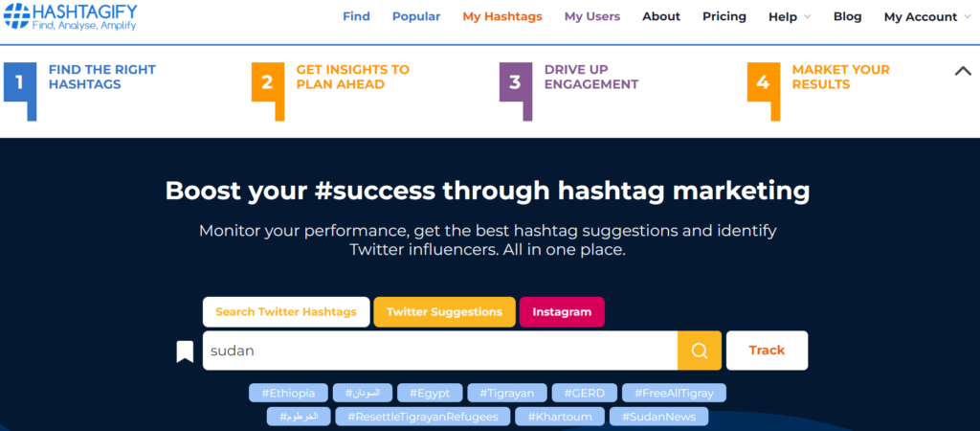Select the #FreeAllTigray hashtag chip
The width and height of the screenshot is (980, 431).
(674, 393)
